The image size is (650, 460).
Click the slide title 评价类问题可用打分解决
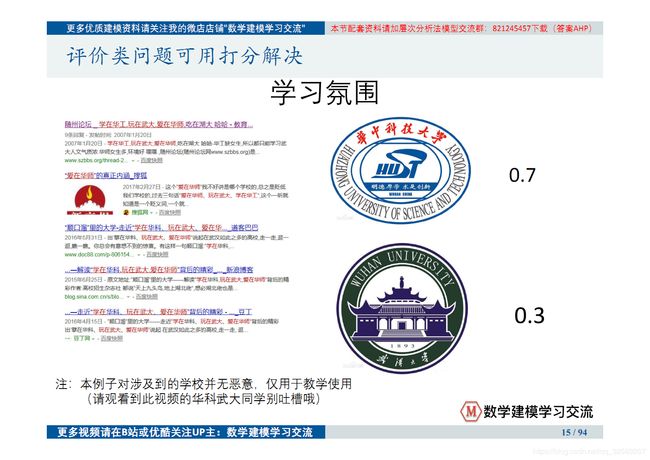point(184,56)
